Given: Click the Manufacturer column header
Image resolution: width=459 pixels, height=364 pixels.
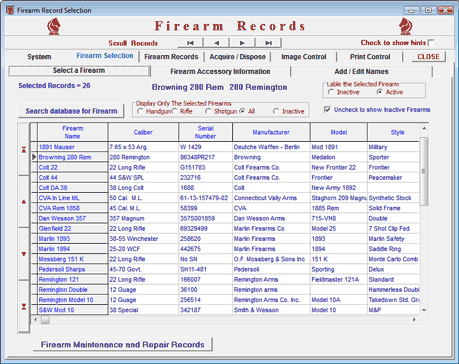Looking at the screenshot, I should point(271,132).
